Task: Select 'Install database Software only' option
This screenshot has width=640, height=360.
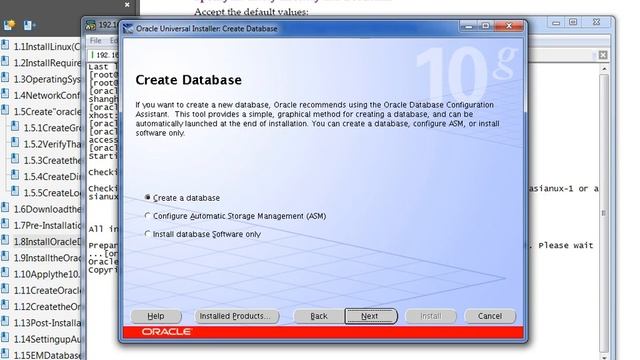Action: (x=203, y=234)
